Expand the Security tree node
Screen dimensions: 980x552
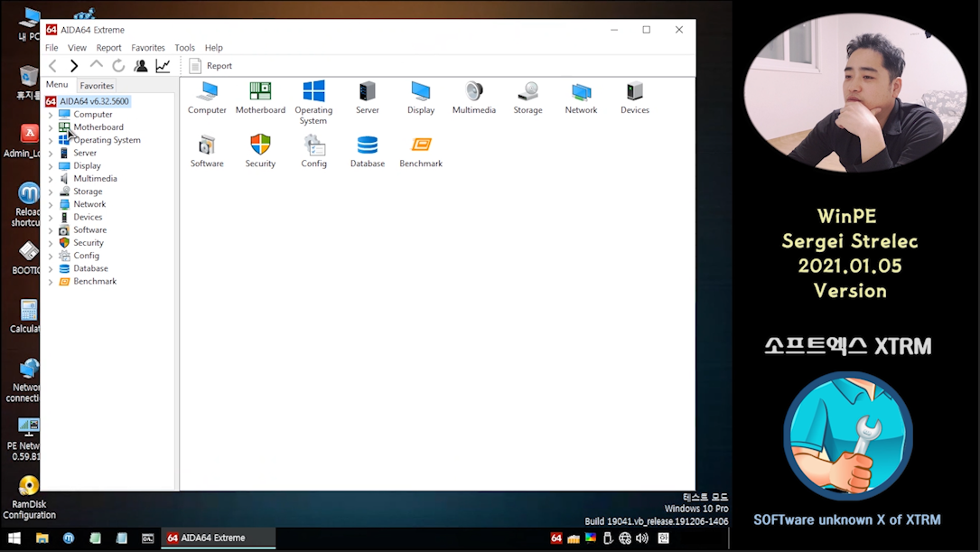pos(51,243)
